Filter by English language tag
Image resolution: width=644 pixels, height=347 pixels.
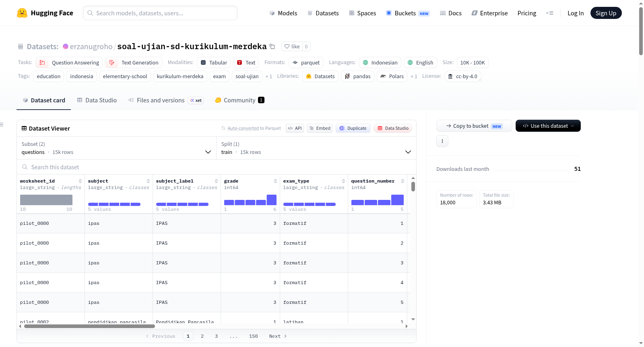[420, 62]
